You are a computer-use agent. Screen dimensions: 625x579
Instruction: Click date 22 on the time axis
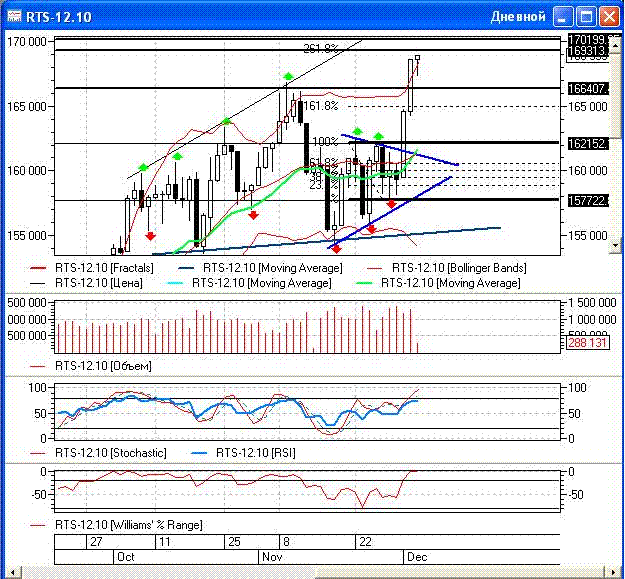click(365, 542)
